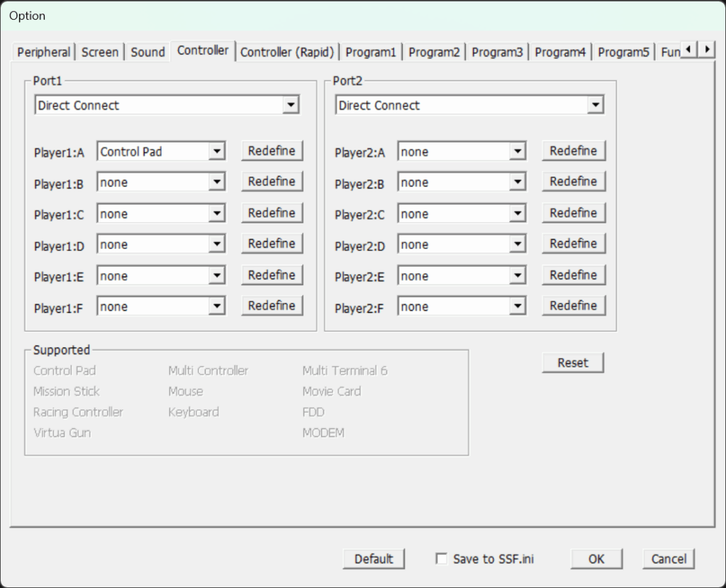The image size is (726, 588).
Task: Open the Port2 Direct Connect dropdown
Action: coord(596,104)
